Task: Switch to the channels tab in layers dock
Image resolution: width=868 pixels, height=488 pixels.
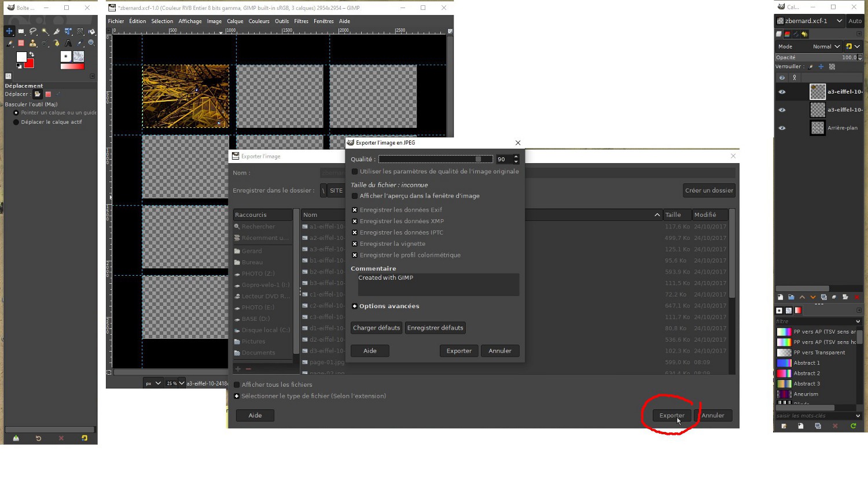Action: point(787,34)
